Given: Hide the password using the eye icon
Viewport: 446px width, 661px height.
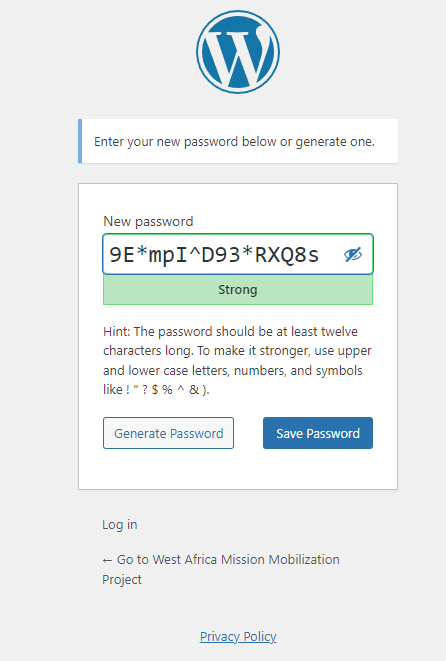Looking at the screenshot, I should 352,254.
